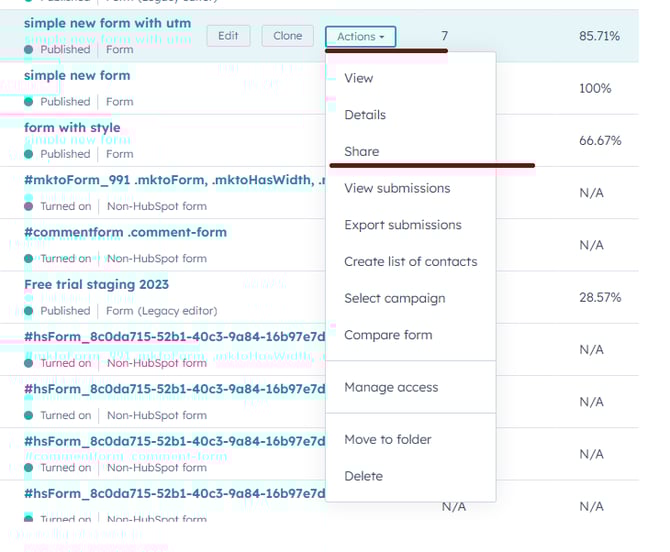The image size is (670, 552).
Task: Pick Select campaign from the menu
Action: click(x=394, y=298)
